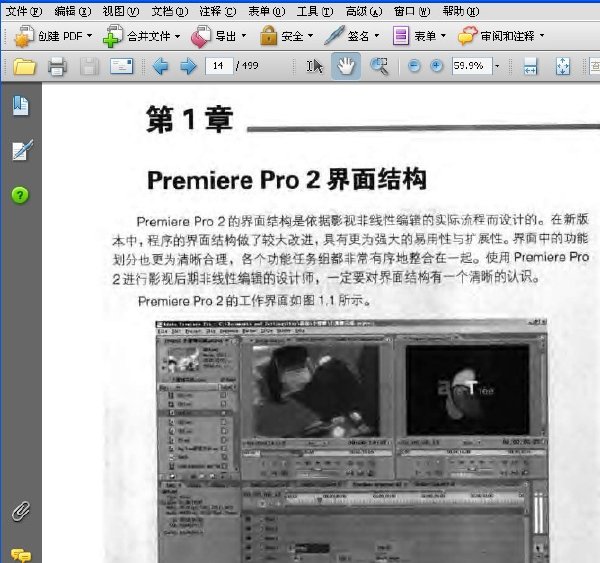
Task: Click the open file folder icon
Action: pos(24,66)
